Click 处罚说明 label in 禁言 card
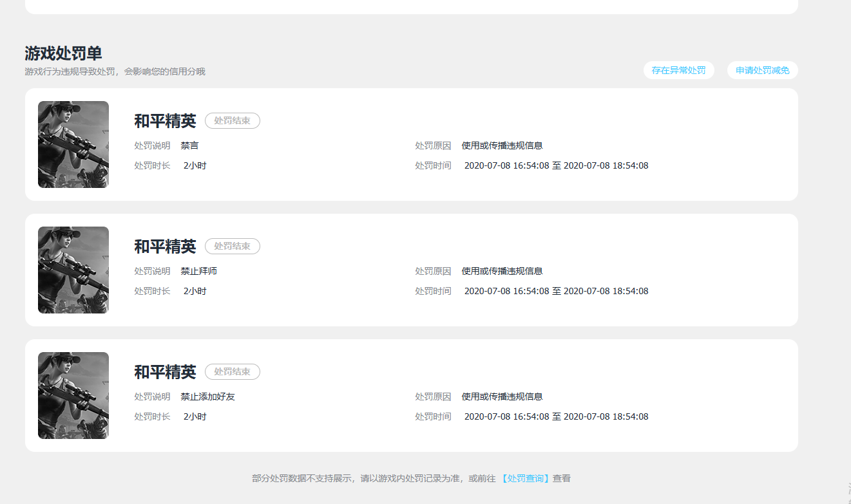Screen dimensions: 851x504 click(152, 145)
